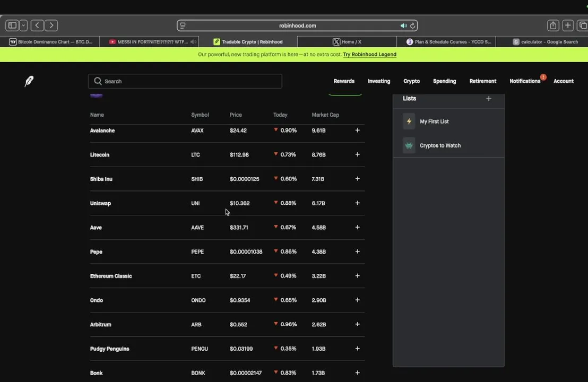Viewport: 588px width, 382px height.
Task: Switch to calculator Google Search tab
Action: point(542,41)
